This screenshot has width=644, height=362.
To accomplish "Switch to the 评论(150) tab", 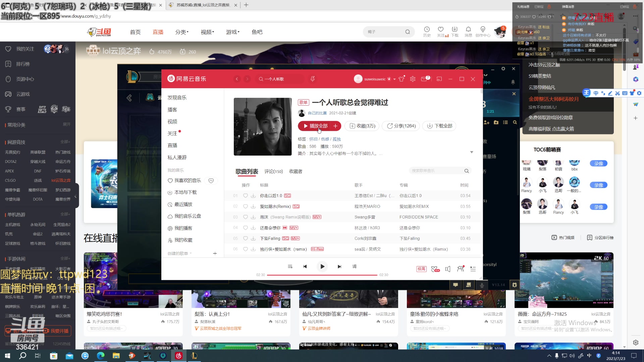I will point(273,172).
